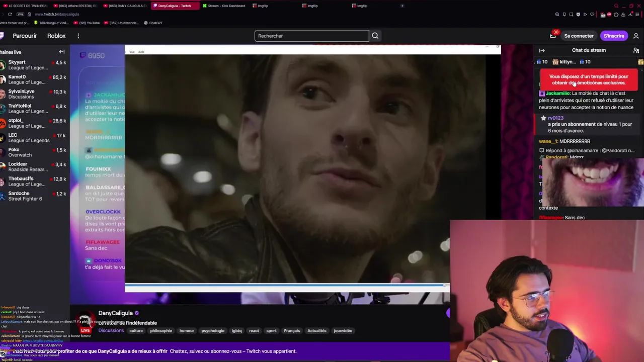Select the jeuxvidéo tag
Viewport: 644px width, 362px height.
click(x=343, y=331)
